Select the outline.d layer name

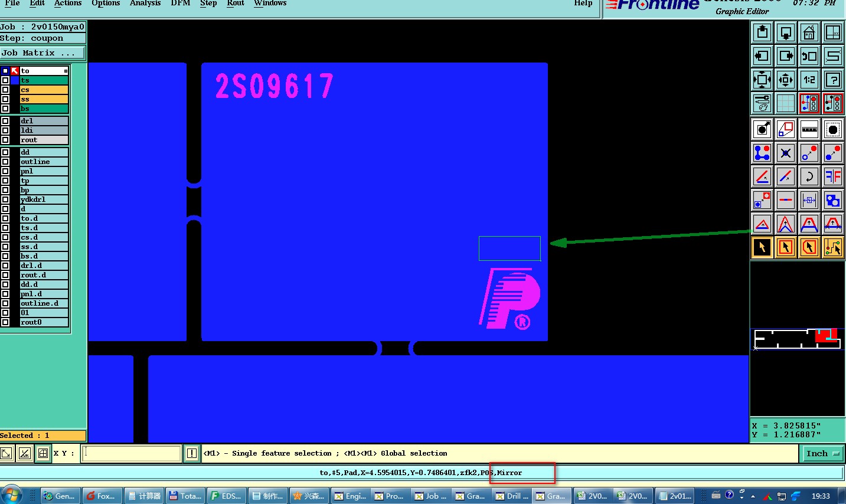coord(44,303)
